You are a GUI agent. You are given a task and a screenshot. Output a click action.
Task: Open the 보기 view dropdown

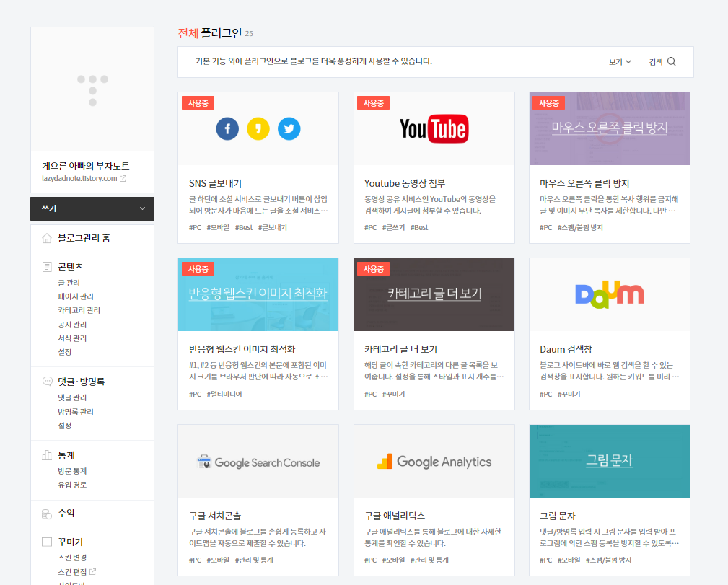click(620, 62)
